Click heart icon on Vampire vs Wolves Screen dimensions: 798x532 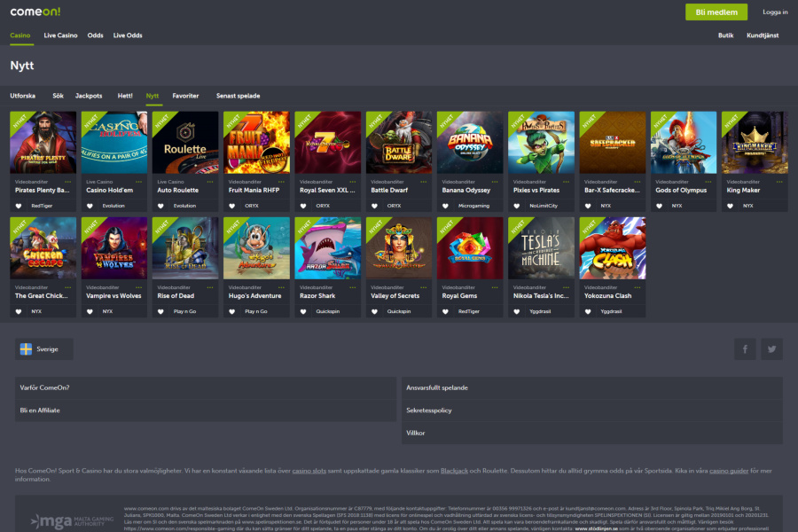[90, 311]
